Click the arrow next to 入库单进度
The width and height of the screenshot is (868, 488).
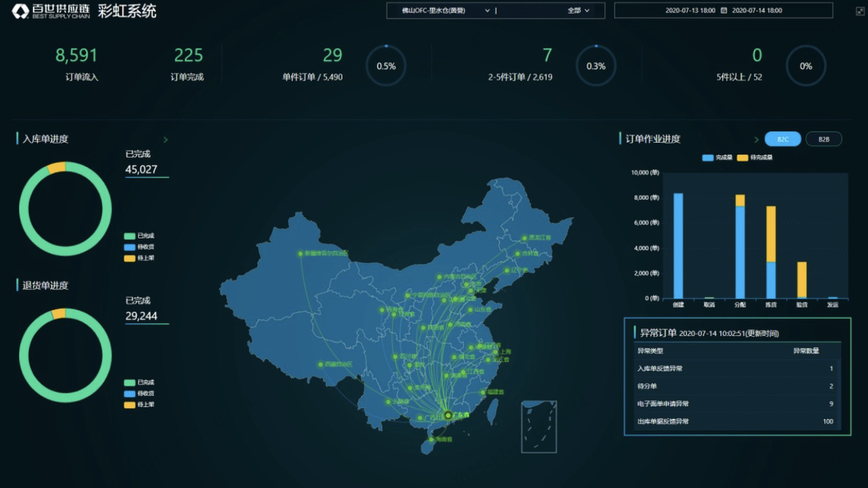click(x=166, y=139)
